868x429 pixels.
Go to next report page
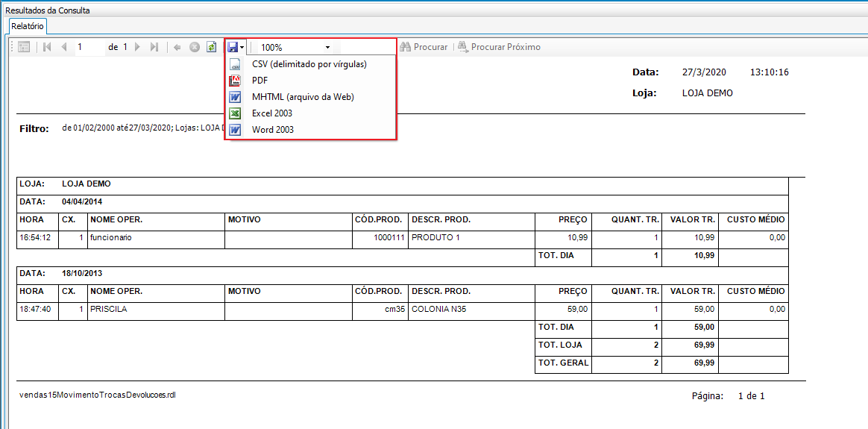point(137,48)
